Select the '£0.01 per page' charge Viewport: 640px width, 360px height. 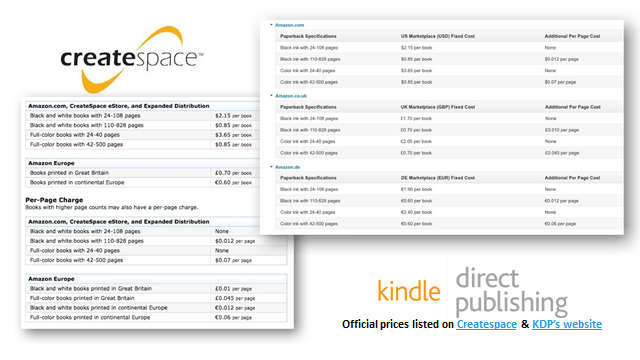(x=233, y=289)
